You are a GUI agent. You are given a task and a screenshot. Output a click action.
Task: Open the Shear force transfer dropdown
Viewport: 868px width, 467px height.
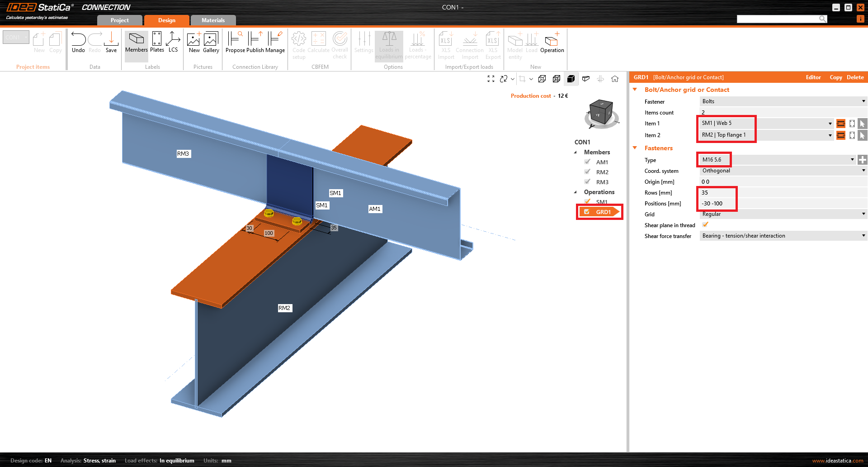coord(783,236)
